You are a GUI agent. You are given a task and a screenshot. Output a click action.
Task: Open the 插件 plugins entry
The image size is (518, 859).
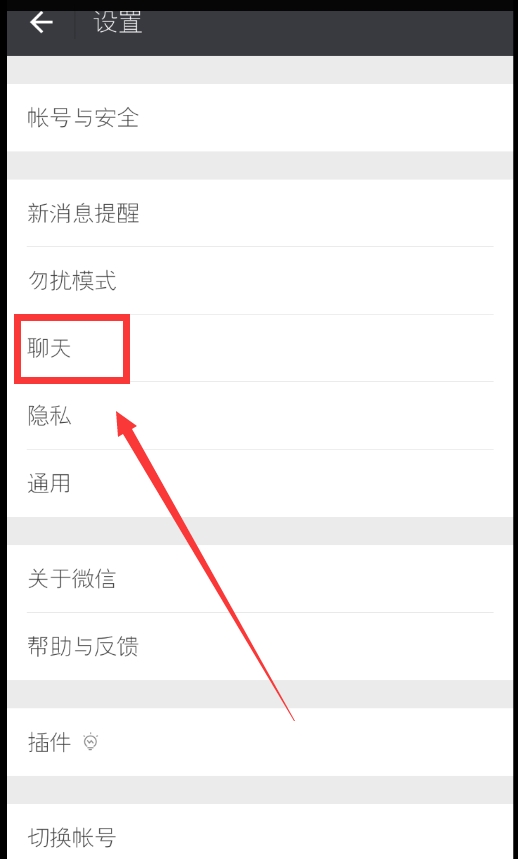[260, 742]
